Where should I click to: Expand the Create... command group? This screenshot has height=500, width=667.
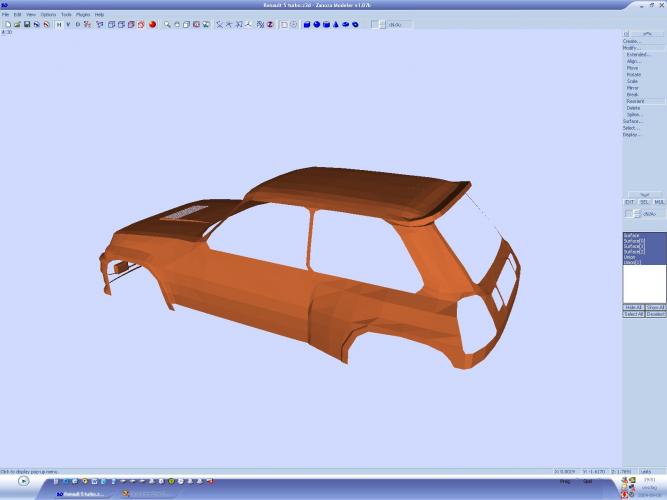(632, 41)
